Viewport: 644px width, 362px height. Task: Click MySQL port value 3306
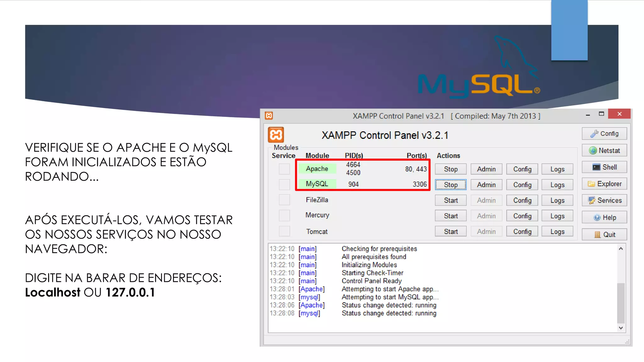coord(420,184)
